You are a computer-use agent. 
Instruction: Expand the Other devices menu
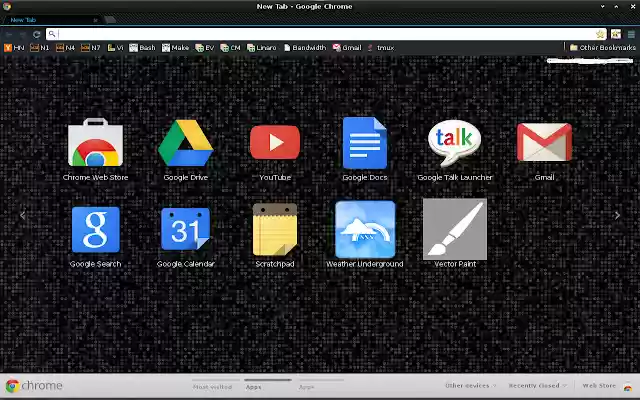(x=470, y=386)
